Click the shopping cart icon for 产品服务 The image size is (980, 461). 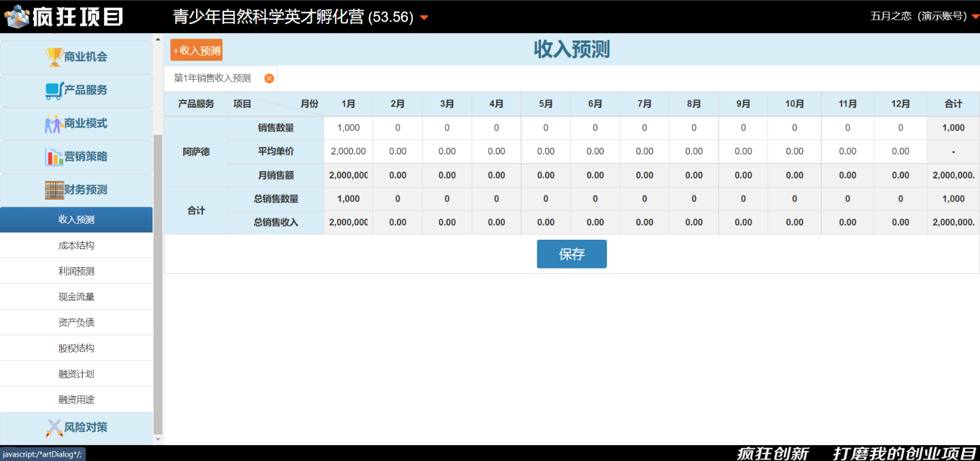[54, 90]
